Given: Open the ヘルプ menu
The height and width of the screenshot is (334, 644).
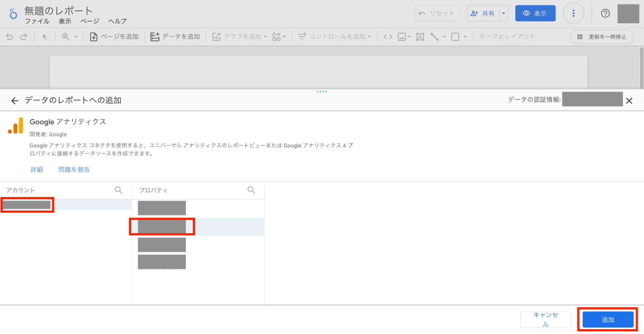Looking at the screenshot, I should pos(117,21).
